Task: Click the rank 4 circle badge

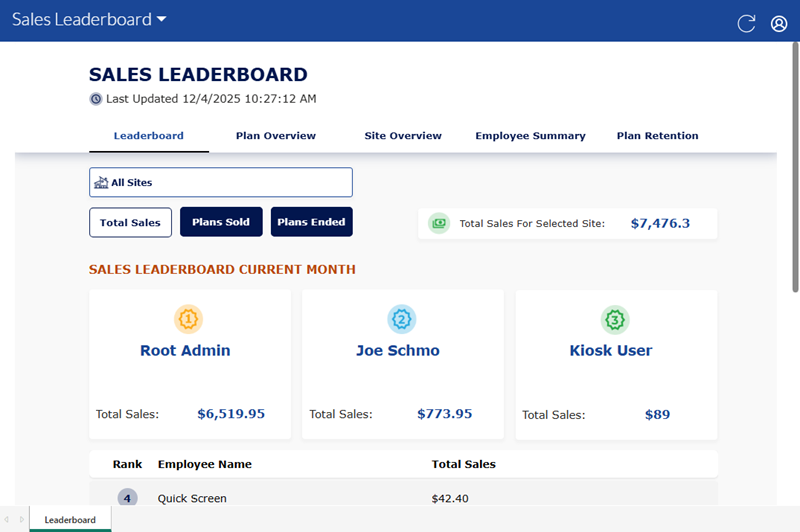Action: click(x=127, y=498)
